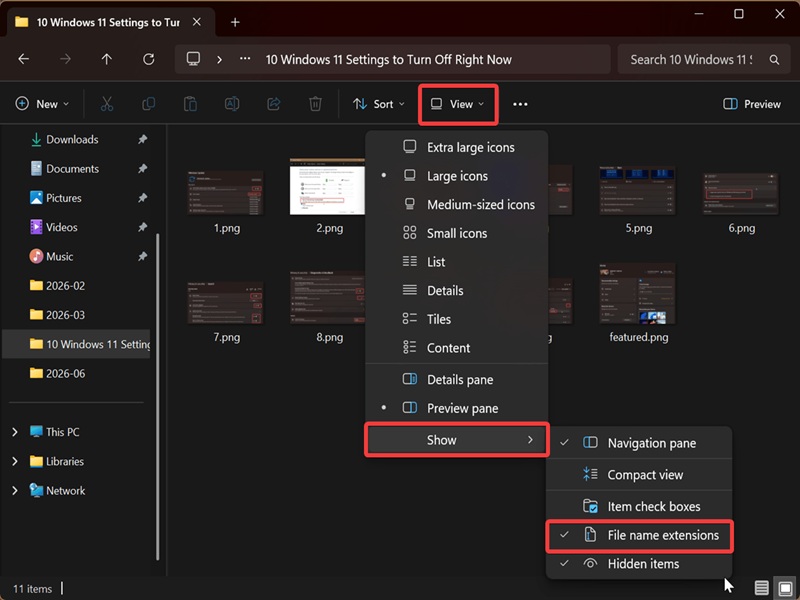
Task: Open the New dropdown menu
Action: click(x=42, y=104)
